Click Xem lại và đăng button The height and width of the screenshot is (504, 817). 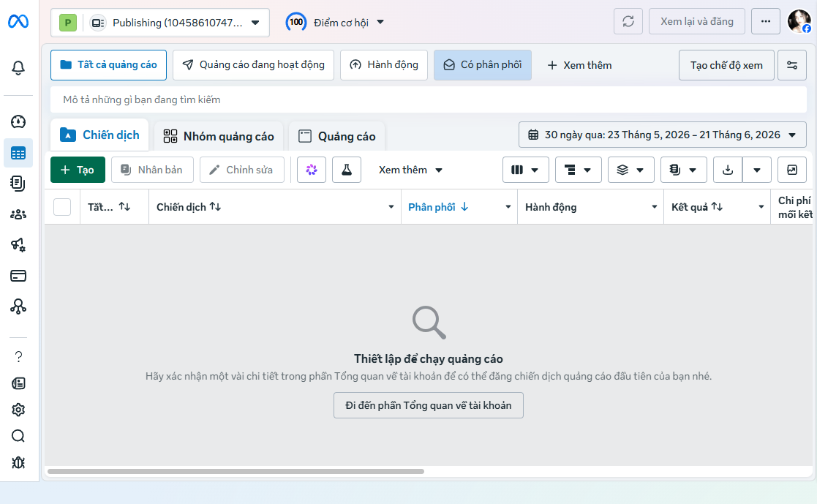[x=696, y=21]
